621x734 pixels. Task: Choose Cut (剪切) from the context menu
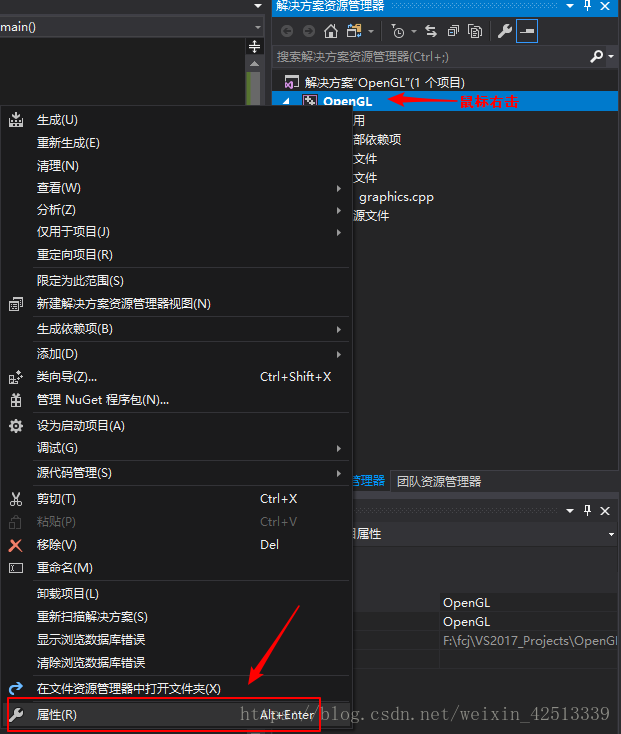point(176,499)
